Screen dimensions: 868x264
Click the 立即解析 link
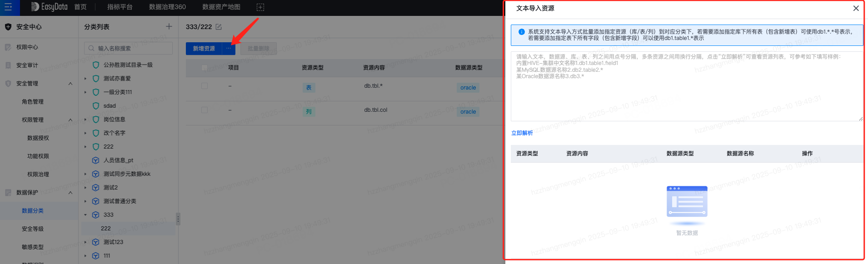[x=522, y=133]
